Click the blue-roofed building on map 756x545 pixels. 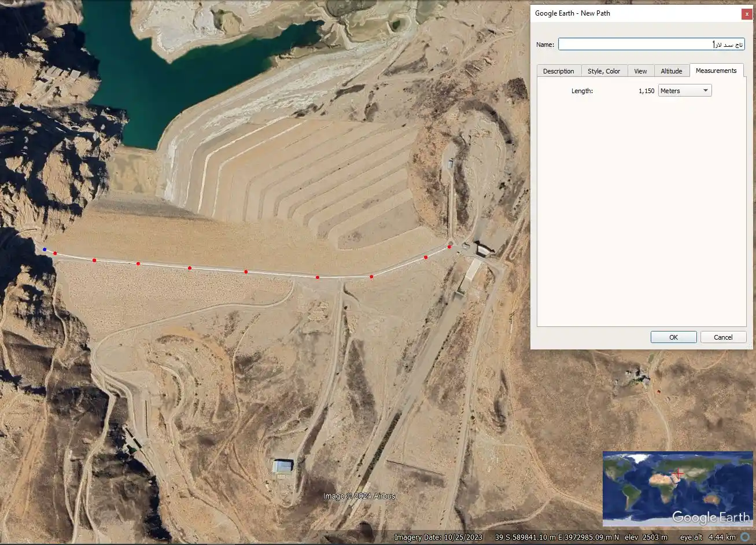283,466
